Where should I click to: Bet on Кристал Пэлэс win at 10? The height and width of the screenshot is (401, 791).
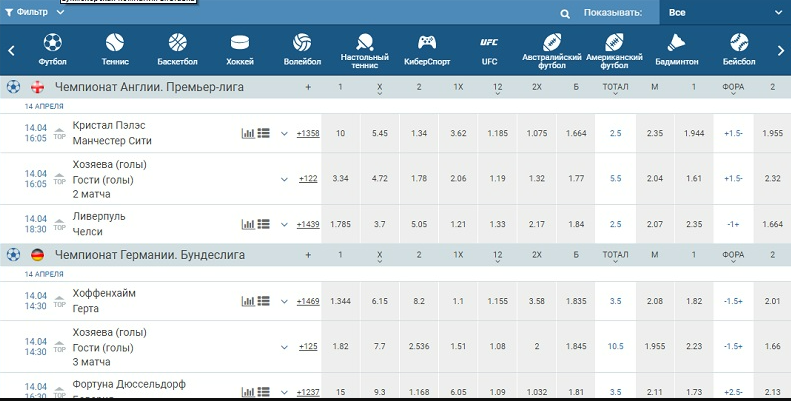[x=341, y=133]
